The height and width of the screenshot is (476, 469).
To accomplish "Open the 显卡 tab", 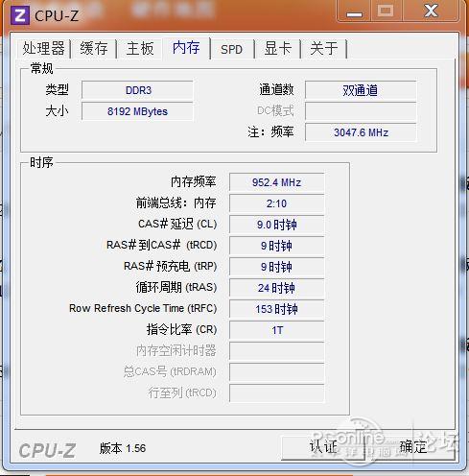I will click(x=278, y=49).
